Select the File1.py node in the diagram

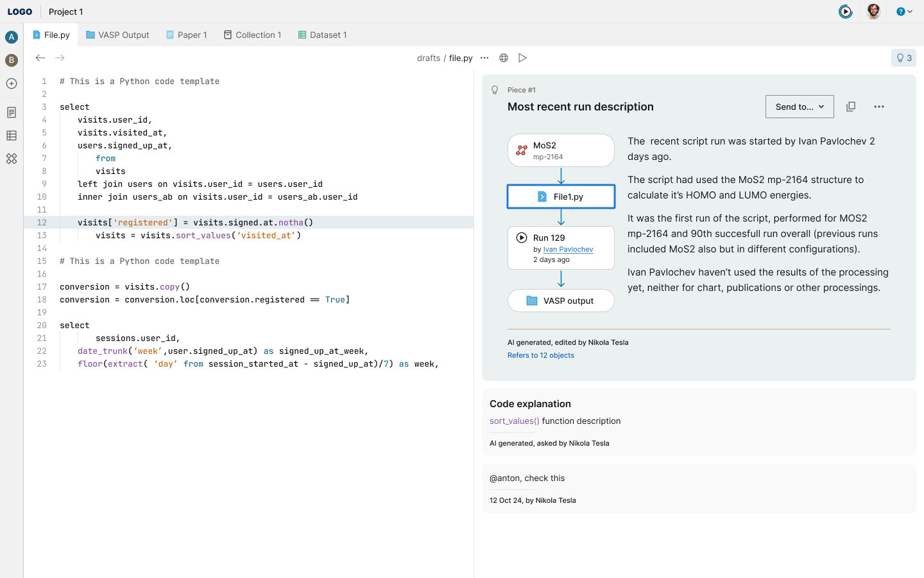point(561,197)
